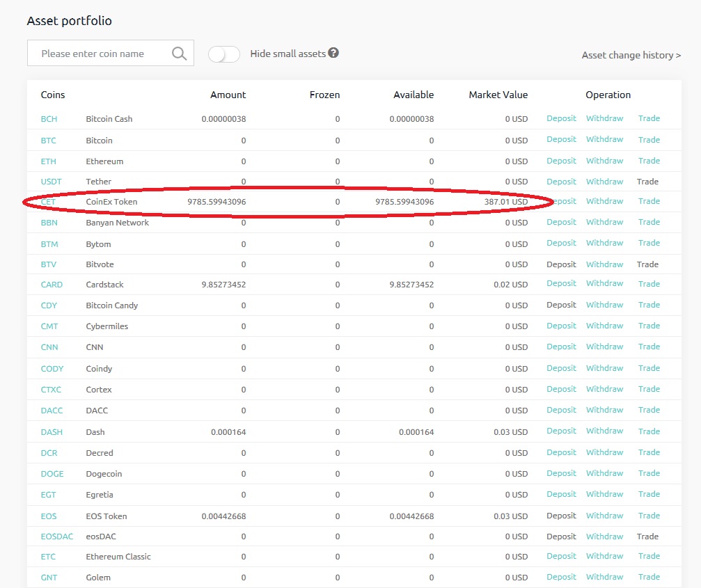Select the Cardstack amount 9.85273452
The image size is (701, 588).
tap(223, 285)
